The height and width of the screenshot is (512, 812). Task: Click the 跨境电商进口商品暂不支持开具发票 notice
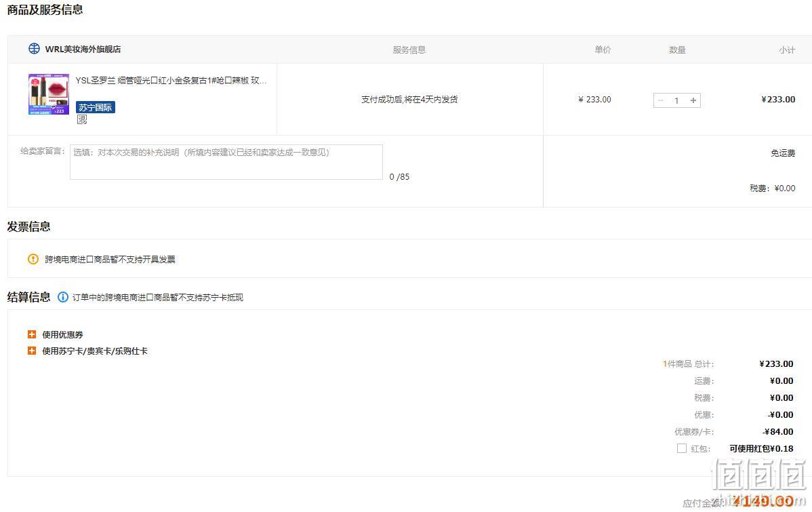click(110, 259)
